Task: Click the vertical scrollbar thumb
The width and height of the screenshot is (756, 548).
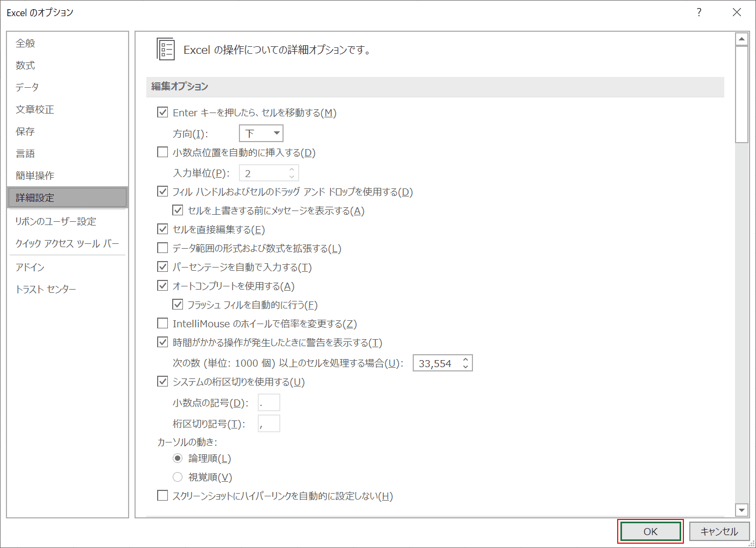Action: click(x=742, y=94)
